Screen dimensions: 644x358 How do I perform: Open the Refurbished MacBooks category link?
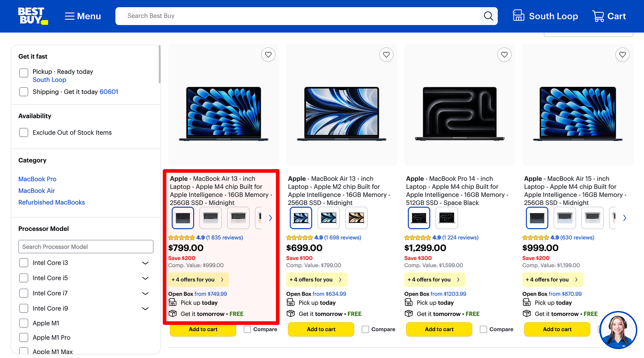(51, 202)
